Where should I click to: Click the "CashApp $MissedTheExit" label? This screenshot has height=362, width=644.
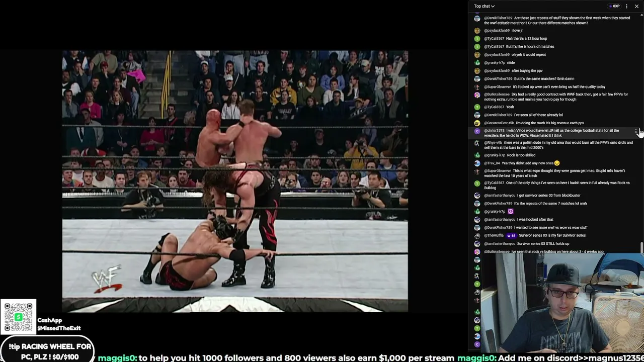point(59,324)
